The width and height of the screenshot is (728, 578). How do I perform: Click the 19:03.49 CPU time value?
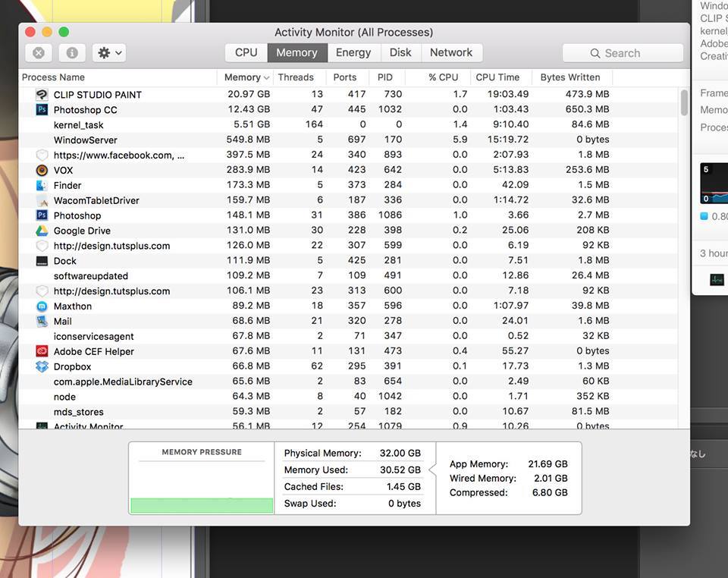(508, 94)
